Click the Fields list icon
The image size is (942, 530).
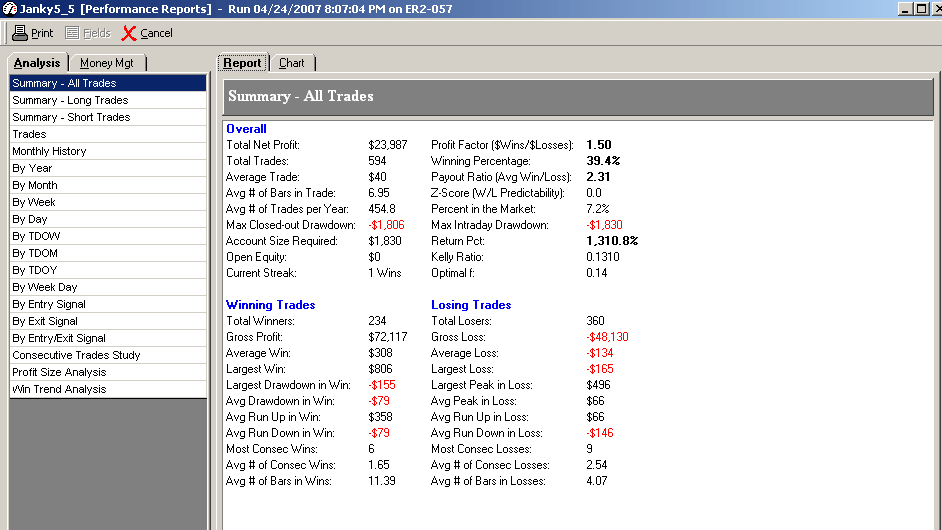point(72,33)
